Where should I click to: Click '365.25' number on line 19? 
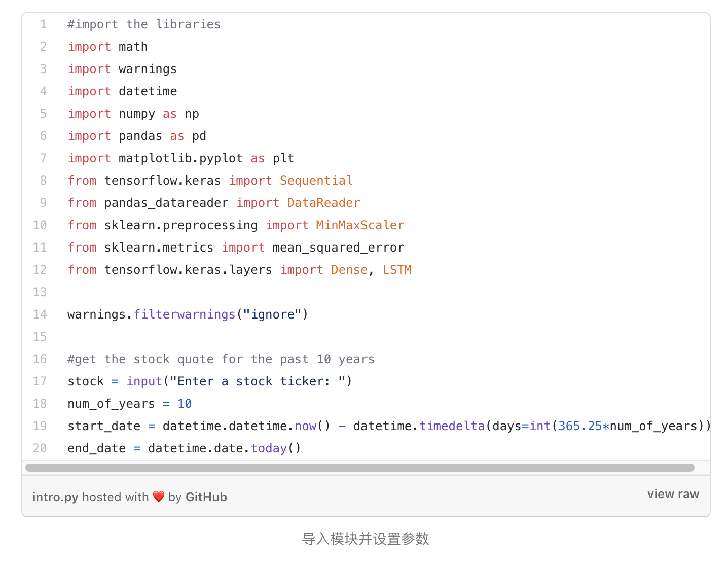(x=580, y=426)
